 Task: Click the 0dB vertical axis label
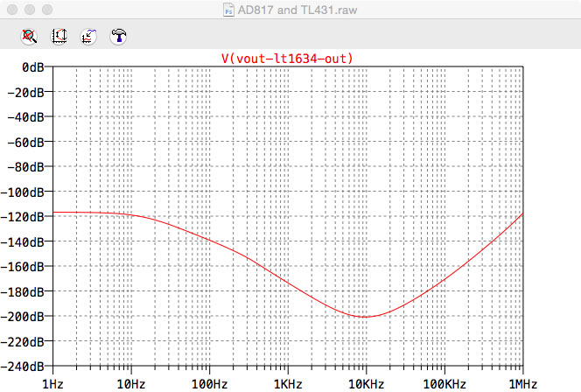tap(32, 67)
